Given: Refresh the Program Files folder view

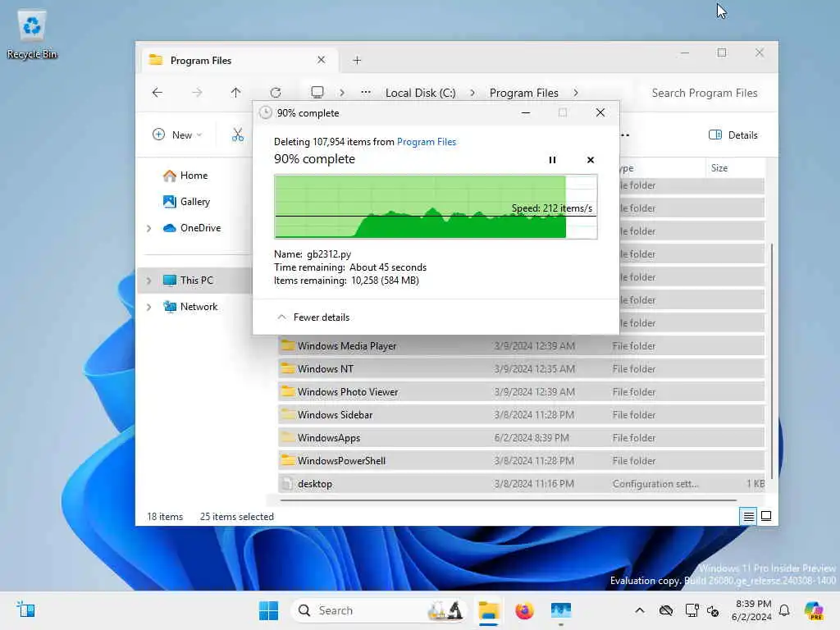Looking at the screenshot, I should (276, 93).
